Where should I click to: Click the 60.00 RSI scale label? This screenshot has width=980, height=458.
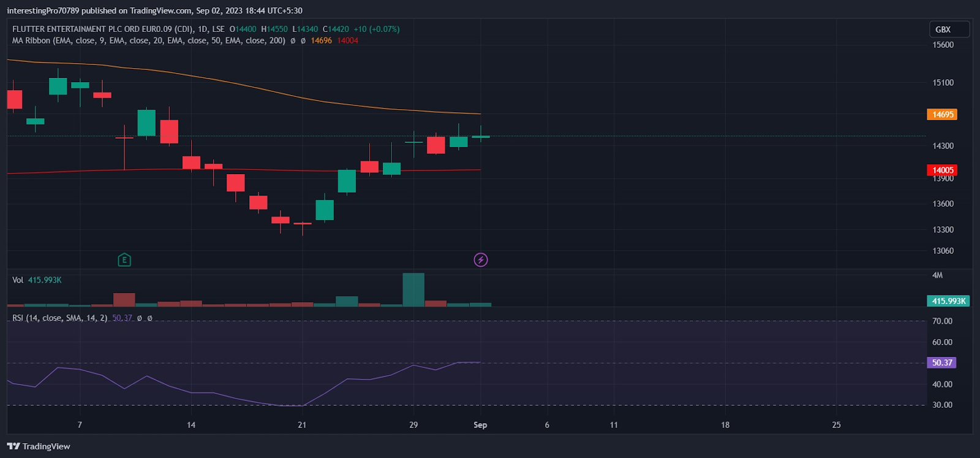pos(942,342)
